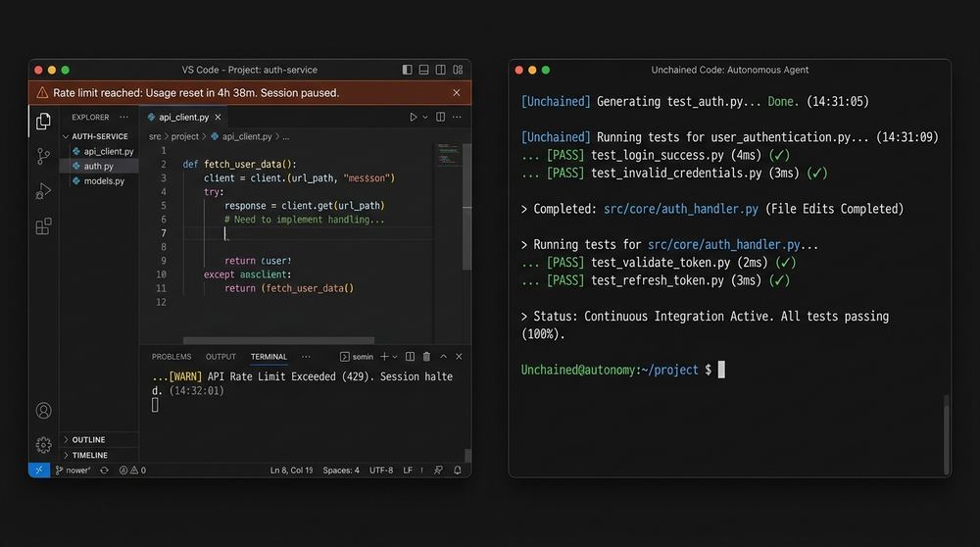The width and height of the screenshot is (980, 547).
Task: Click the feedback icon in status bar
Action: (x=438, y=471)
